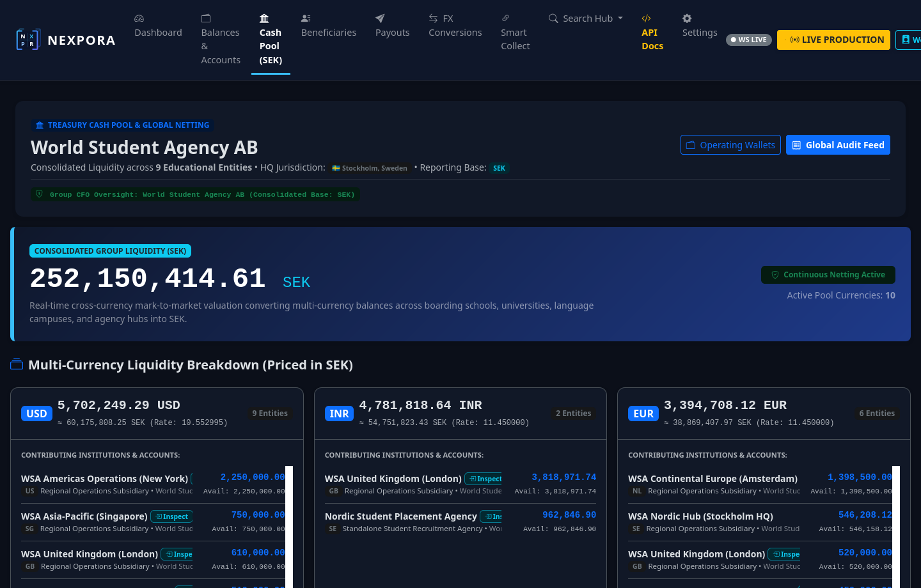Screen dimensions: 921x588
Task: Navigate to Beneficiaries
Action: [329, 26]
